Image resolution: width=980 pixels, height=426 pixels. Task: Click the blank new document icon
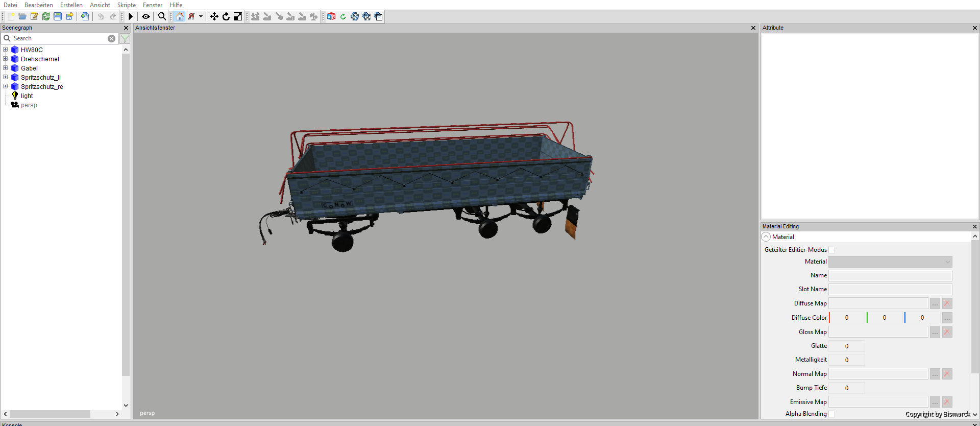click(x=11, y=16)
